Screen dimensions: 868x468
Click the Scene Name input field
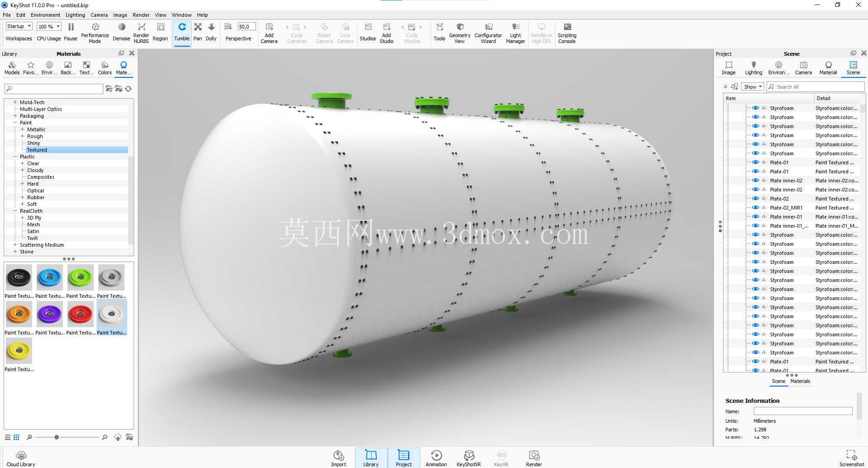pos(803,411)
